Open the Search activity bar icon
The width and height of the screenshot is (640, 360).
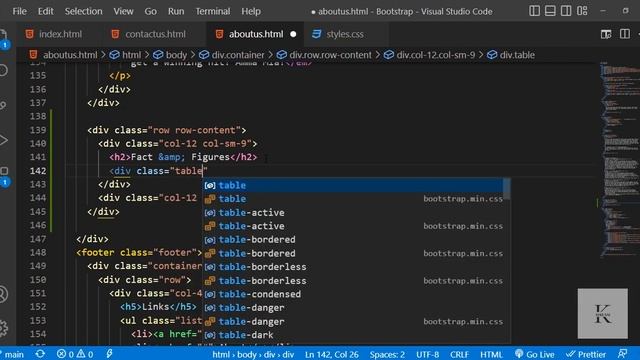[x=3, y=70]
